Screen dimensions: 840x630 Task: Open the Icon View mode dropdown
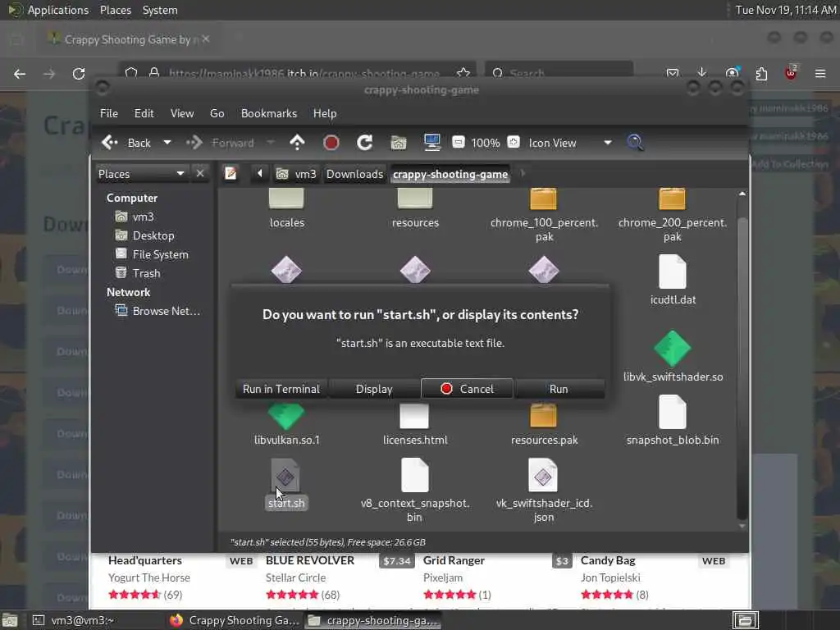[x=569, y=143]
